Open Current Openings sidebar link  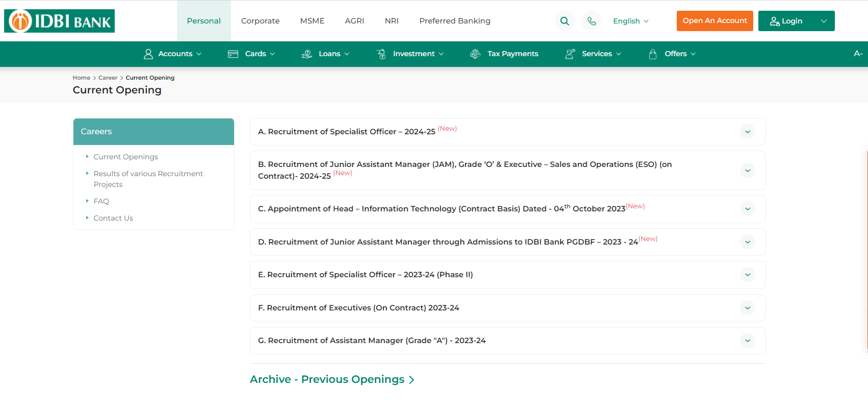pos(125,157)
